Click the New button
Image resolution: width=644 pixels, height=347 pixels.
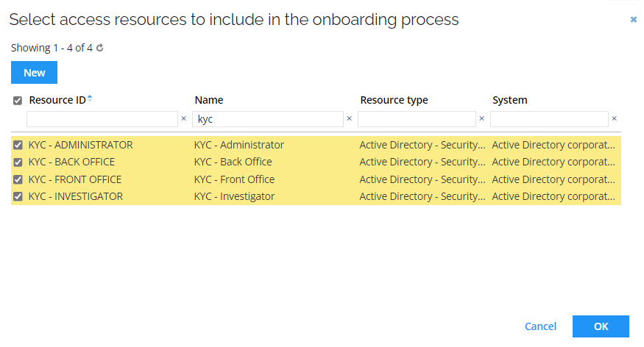click(x=34, y=73)
